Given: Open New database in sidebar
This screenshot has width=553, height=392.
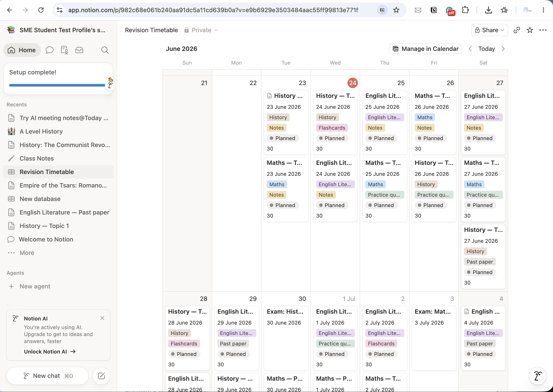Looking at the screenshot, I should [x=58, y=199].
